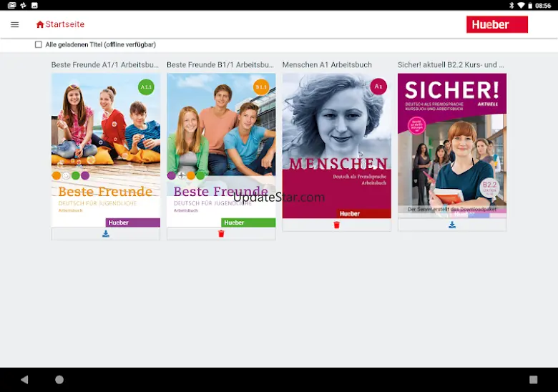The image size is (558, 392).
Task: Tap the pinwheel notification icon in status bar
Action: (x=24, y=5)
